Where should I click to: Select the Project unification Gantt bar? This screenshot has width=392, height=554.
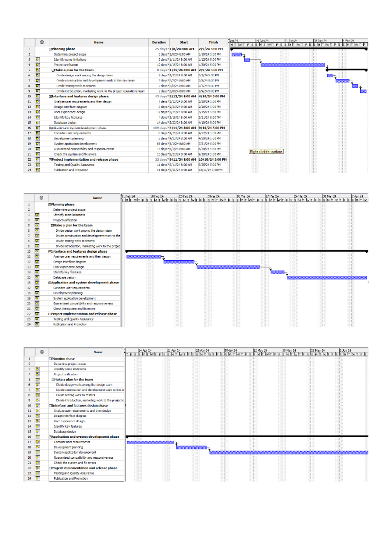[x=292, y=65]
